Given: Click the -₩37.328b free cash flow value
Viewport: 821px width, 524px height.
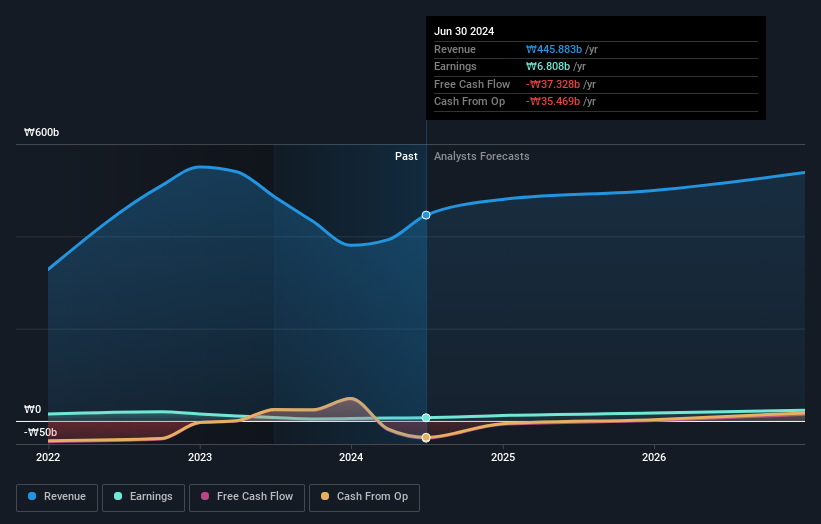Looking at the screenshot, I should click(553, 84).
